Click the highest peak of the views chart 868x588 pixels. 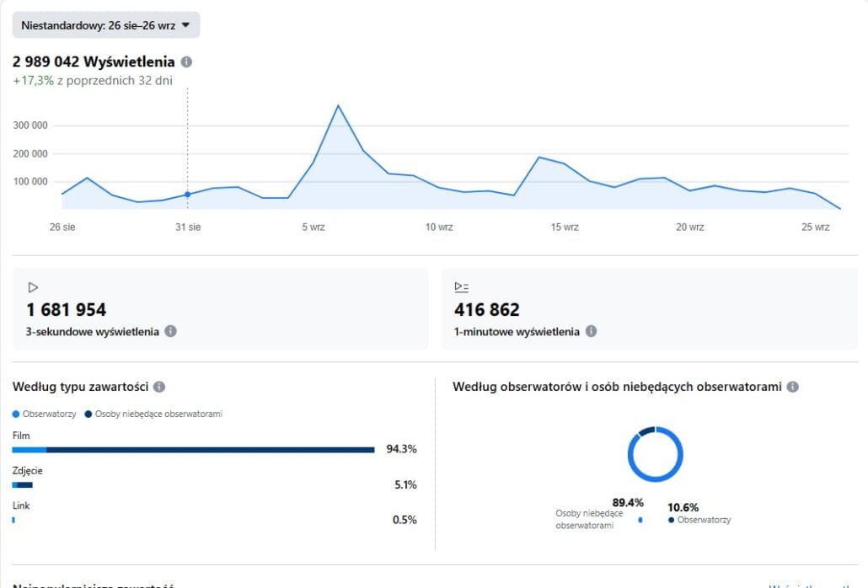point(338,106)
